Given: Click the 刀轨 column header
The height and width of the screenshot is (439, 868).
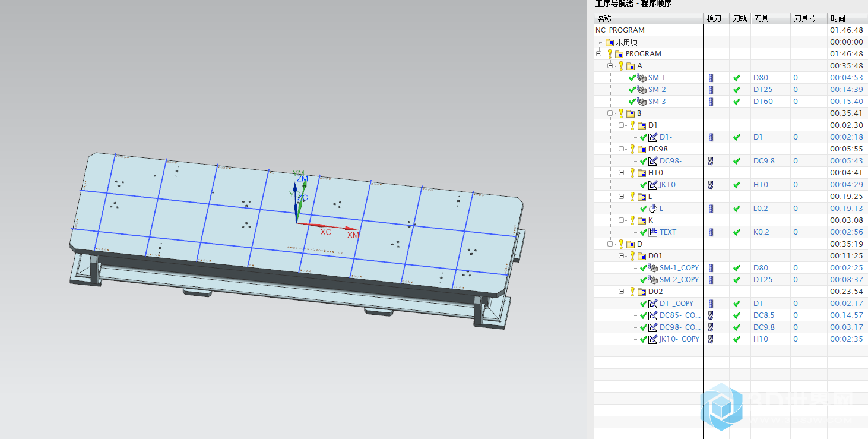Looking at the screenshot, I should click(x=740, y=18).
